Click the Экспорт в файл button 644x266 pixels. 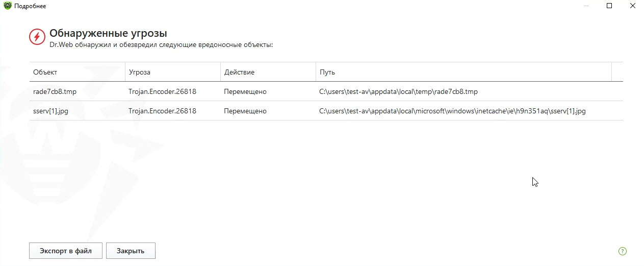[x=66, y=251]
